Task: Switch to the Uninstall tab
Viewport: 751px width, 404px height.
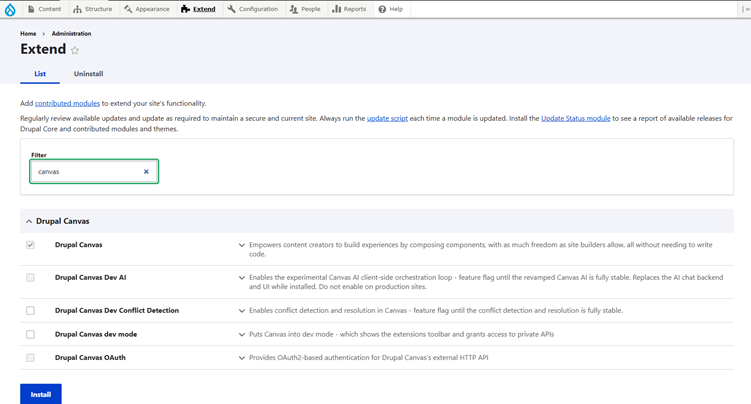Action: (89, 74)
